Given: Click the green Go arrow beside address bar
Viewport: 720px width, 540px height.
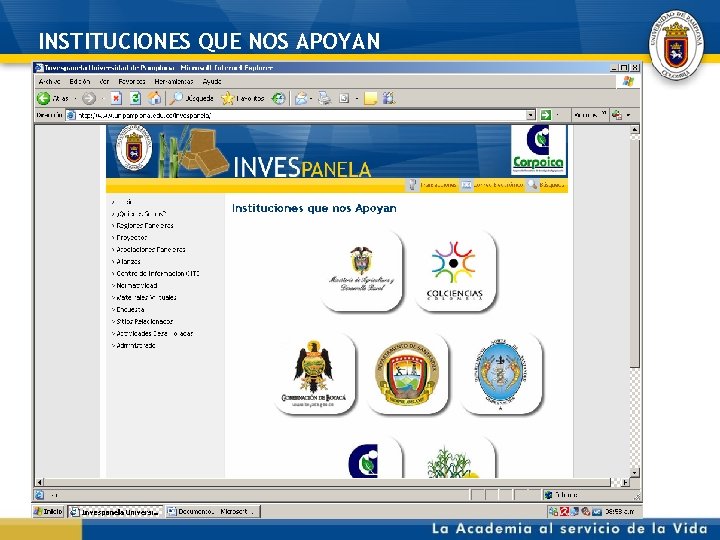Looking at the screenshot, I should pyautogui.click(x=545, y=115).
